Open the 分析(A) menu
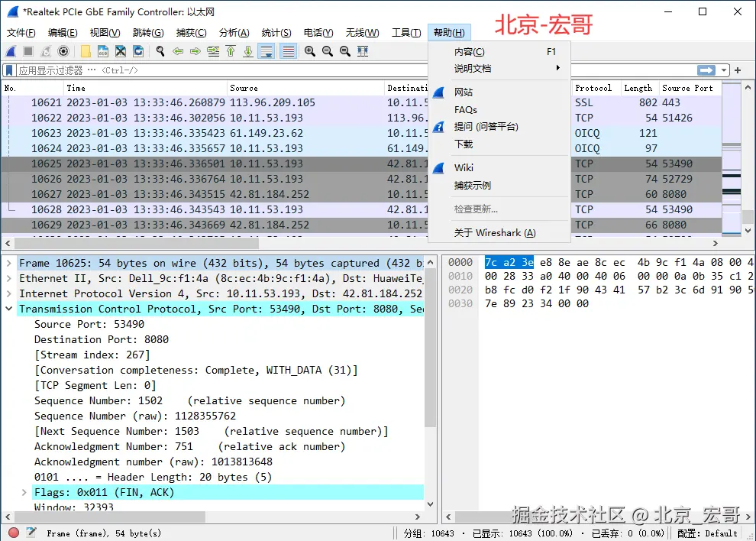756x541 pixels. coord(234,33)
